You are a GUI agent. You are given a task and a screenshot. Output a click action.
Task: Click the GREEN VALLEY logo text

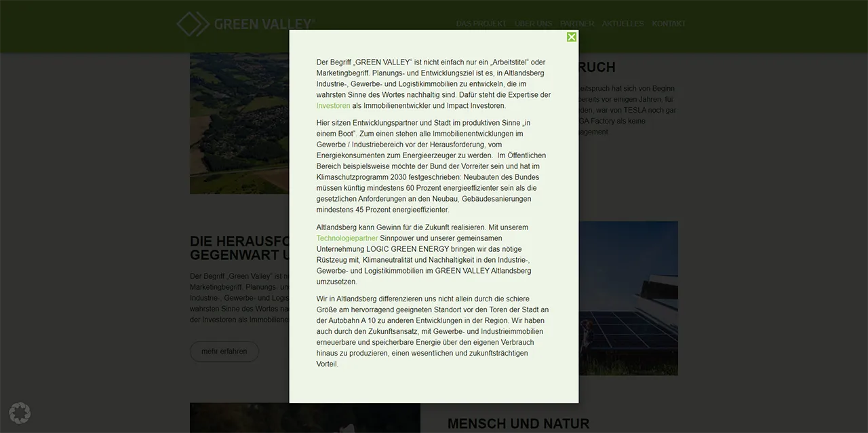[x=264, y=24]
